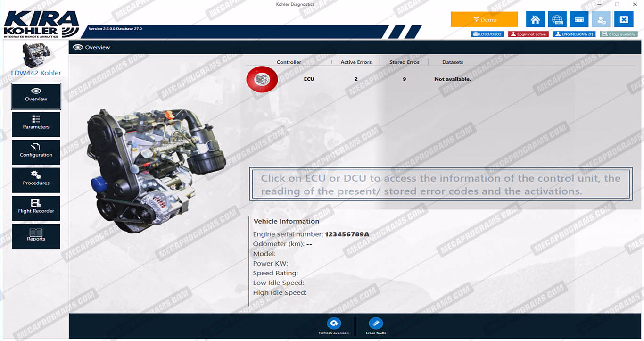Click the Speed Rating line
This screenshot has width=644, height=341.
[x=275, y=273]
